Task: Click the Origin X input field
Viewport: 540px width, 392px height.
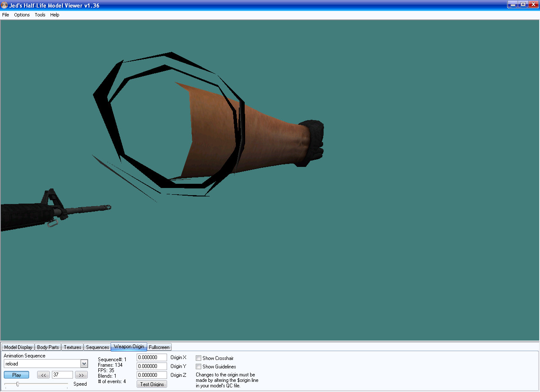Action: click(x=152, y=357)
